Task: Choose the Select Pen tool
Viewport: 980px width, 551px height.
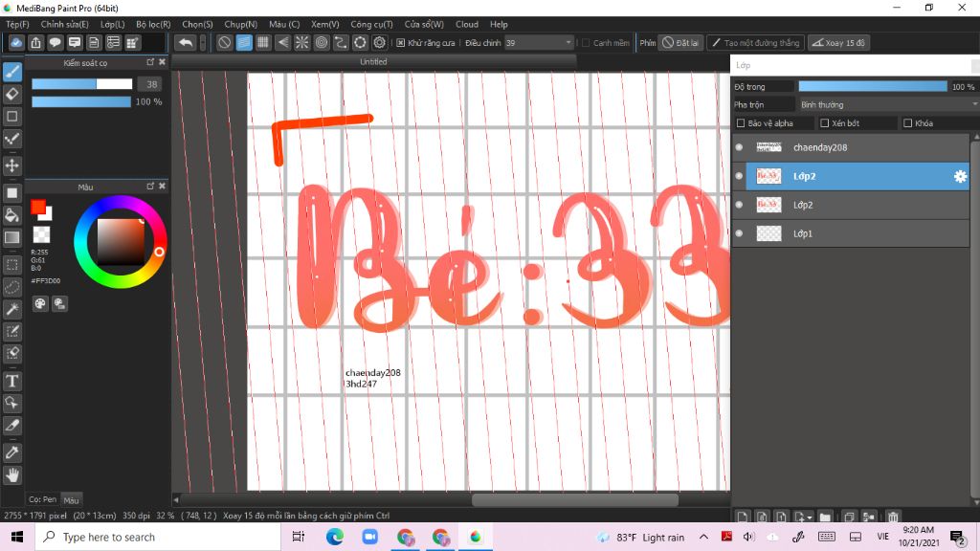Action: pos(12,331)
